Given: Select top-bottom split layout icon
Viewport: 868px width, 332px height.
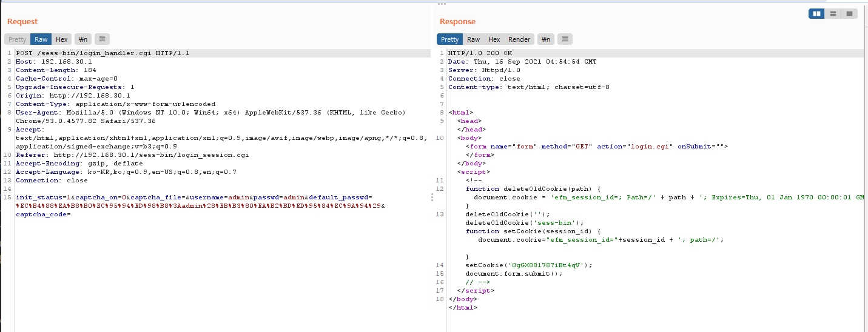Looking at the screenshot, I should tap(833, 13).
